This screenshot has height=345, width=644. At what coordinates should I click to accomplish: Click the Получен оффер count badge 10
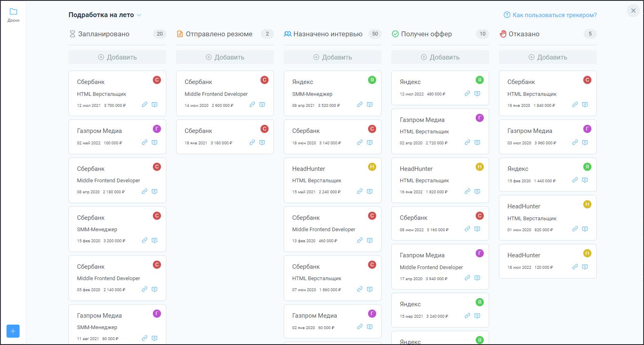(x=483, y=34)
